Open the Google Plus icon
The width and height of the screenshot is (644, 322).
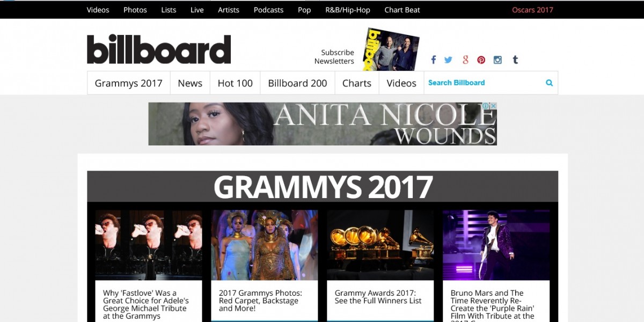click(x=465, y=60)
